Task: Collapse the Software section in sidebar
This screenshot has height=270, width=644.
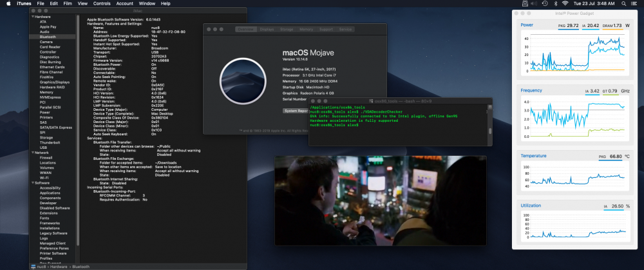Action: 33,183
